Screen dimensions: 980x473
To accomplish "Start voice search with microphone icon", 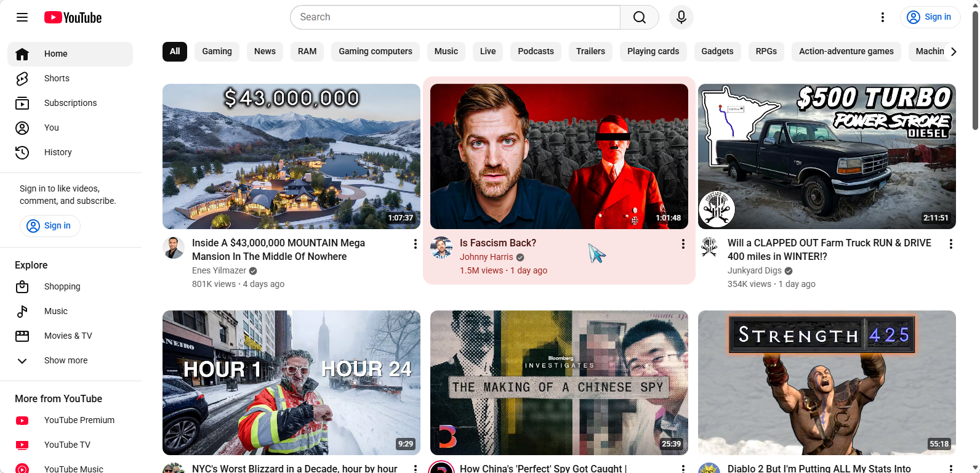I will [x=681, y=17].
